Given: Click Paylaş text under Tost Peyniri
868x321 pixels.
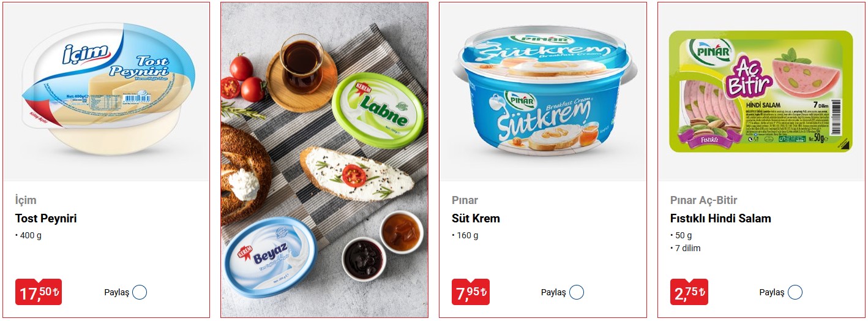Looking at the screenshot, I should click(x=116, y=293).
